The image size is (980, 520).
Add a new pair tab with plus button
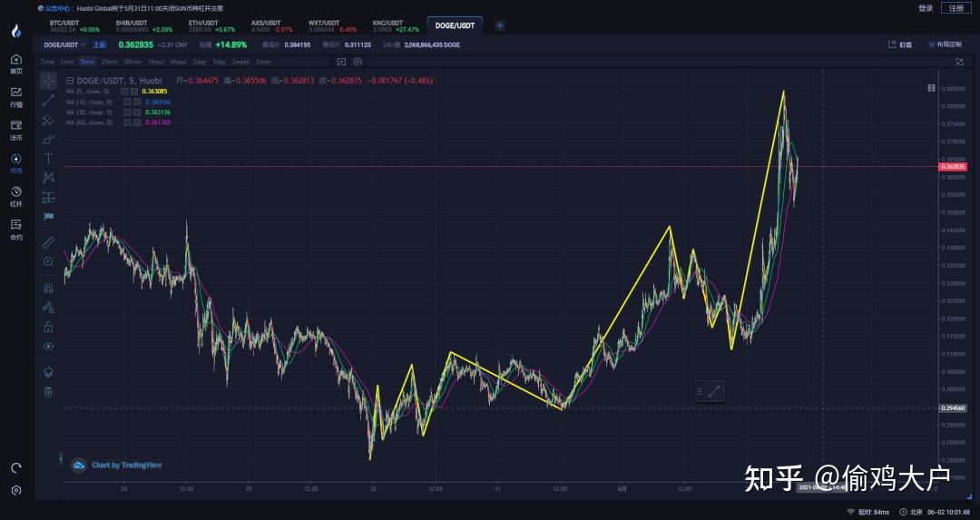click(x=500, y=25)
